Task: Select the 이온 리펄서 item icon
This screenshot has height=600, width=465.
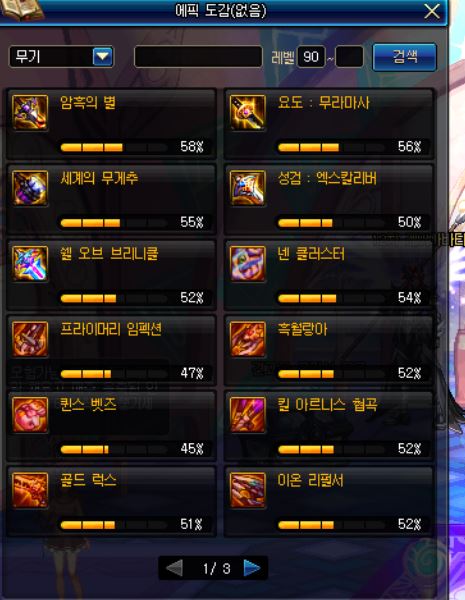Action: tap(248, 490)
